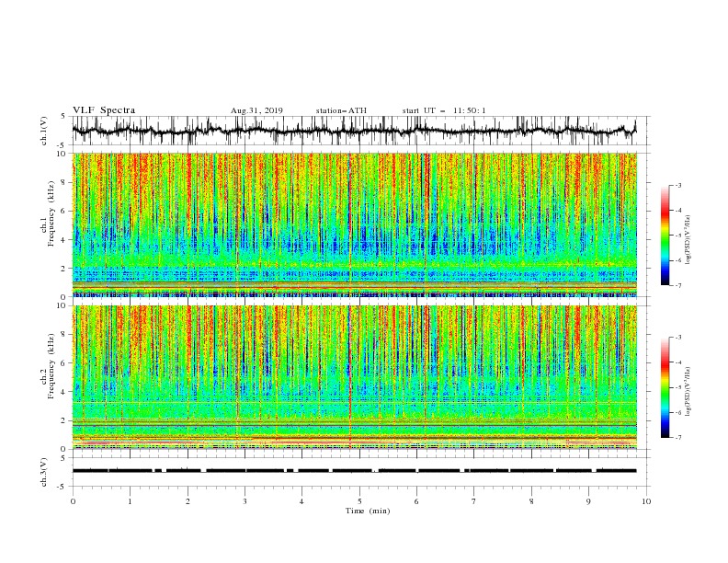Click time axis tick label "3"
Screen dimensions: 728x563
tap(245, 501)
